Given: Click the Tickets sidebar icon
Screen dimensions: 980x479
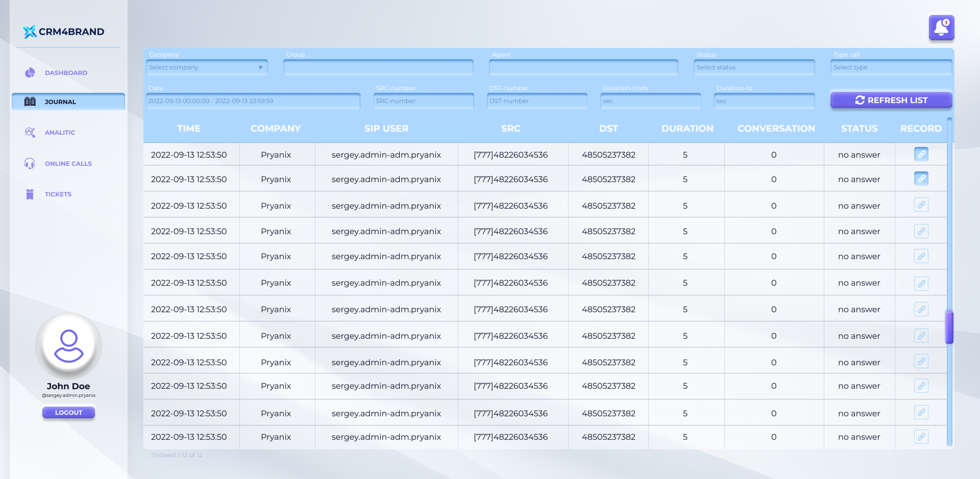Looking at the screenshot, I should click(x=30, y=194).
